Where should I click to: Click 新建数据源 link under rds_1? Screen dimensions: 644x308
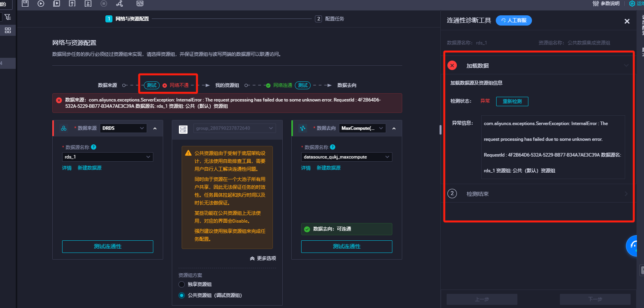pyautogui.click(x=90, y=168)
